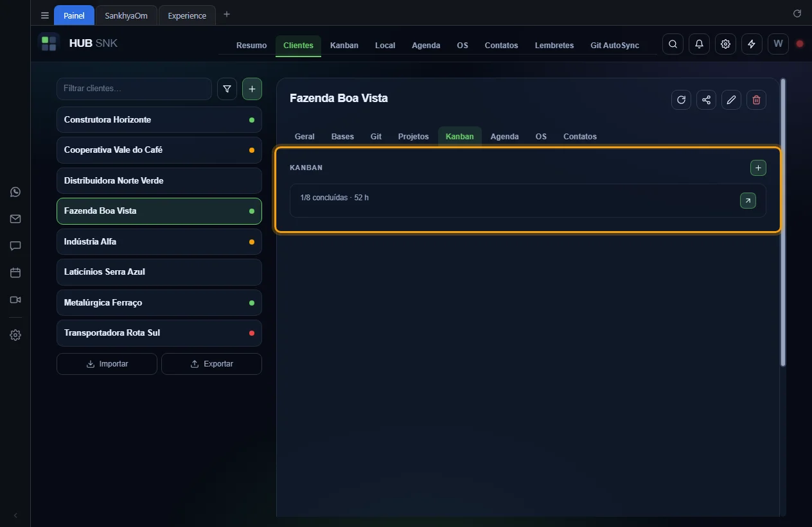Open the top navigation Contatos item
The height and width of the screenshot is (527, 812).
[501, 46]
